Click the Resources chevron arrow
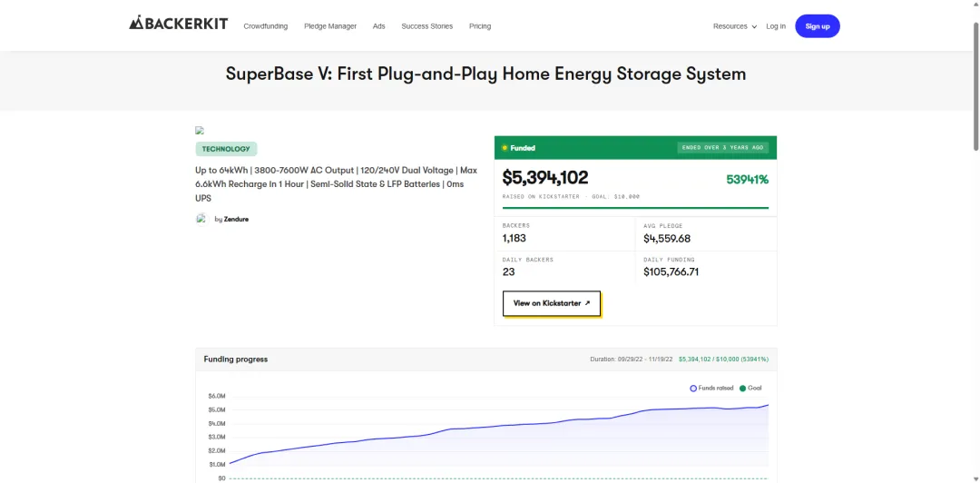The width and height of the screenshot is (980, 483). pos(754,27)
